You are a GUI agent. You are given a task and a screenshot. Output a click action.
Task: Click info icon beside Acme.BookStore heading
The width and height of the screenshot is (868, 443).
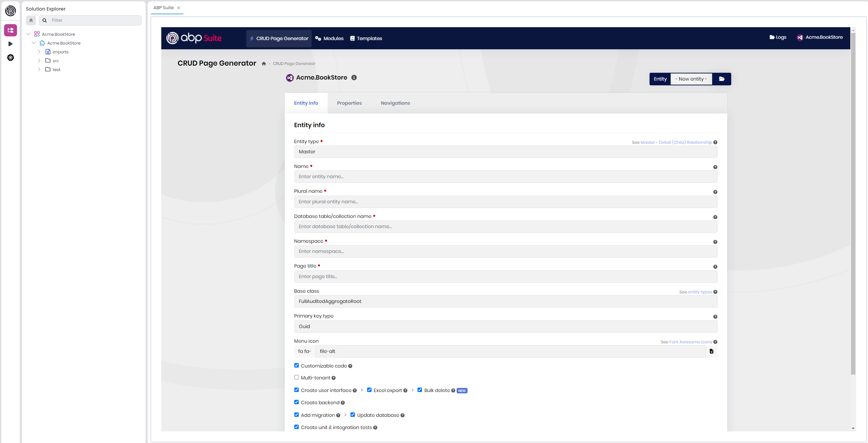pyautogui.click(x=354, y=78)
